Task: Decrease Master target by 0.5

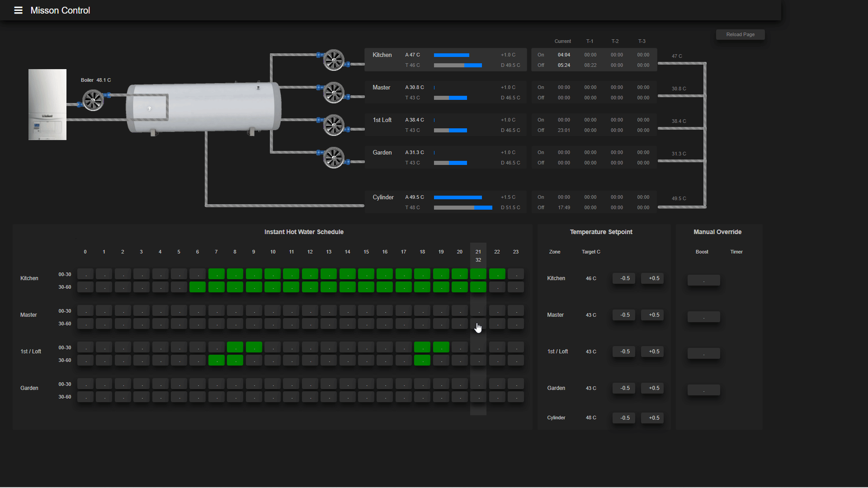Action: click(624, 315)
